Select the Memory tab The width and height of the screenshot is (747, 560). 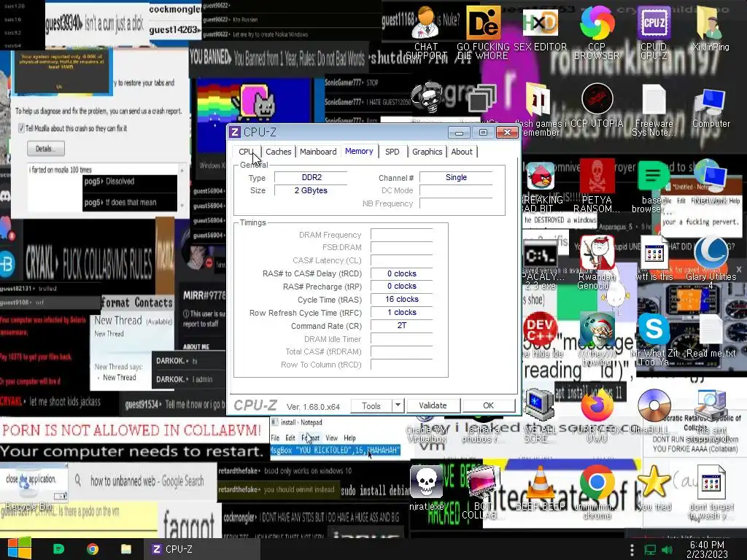click(x=359, y=151)
